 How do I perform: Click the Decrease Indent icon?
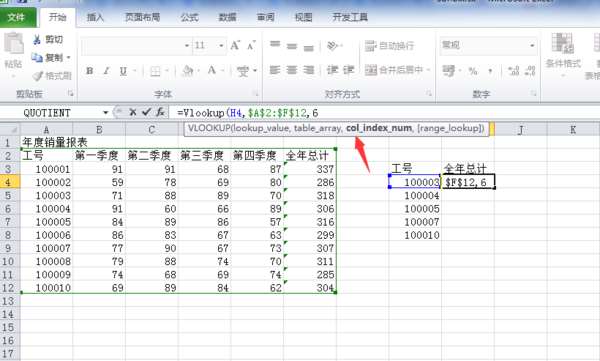point(332,70)
